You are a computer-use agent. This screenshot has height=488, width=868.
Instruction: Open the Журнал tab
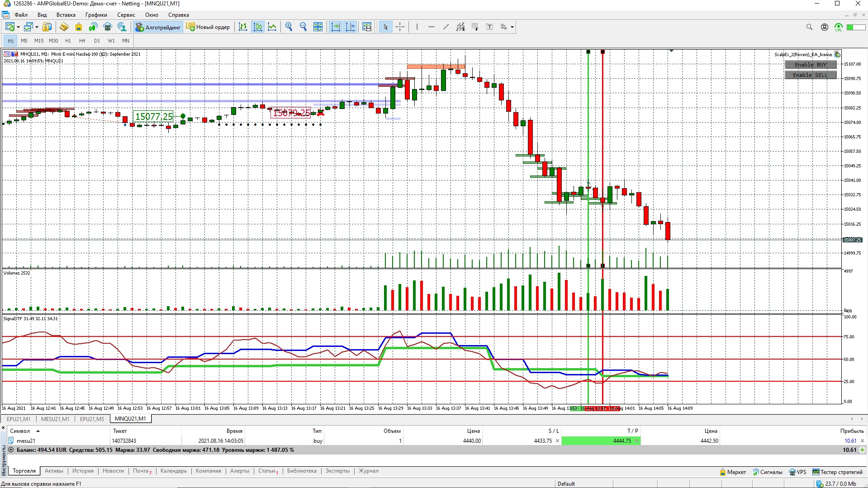pyautogui.click(x=369, y=471)
